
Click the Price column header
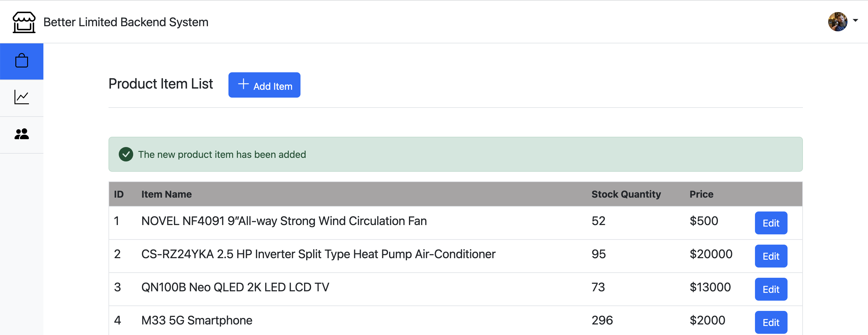[701, 194]
